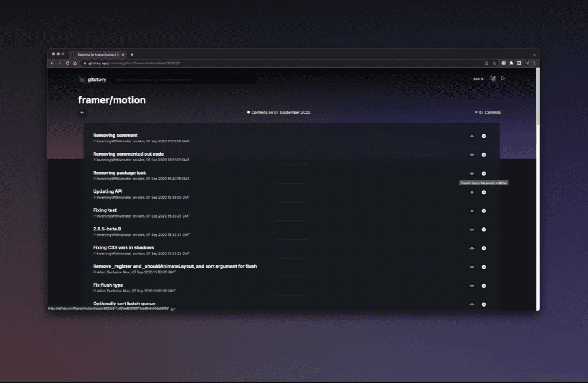
Task: Bookmark this page with the star icon
Action: pyautogui.click(x=494, y=63)
